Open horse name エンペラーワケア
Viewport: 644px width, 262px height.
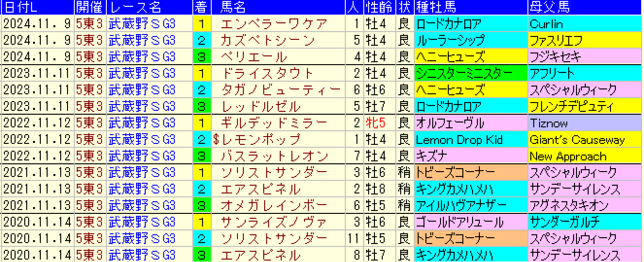coord(274,24)
